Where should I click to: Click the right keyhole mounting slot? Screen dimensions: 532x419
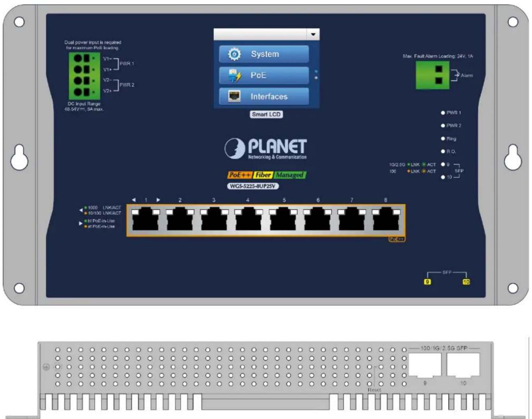tap(513, 158)
